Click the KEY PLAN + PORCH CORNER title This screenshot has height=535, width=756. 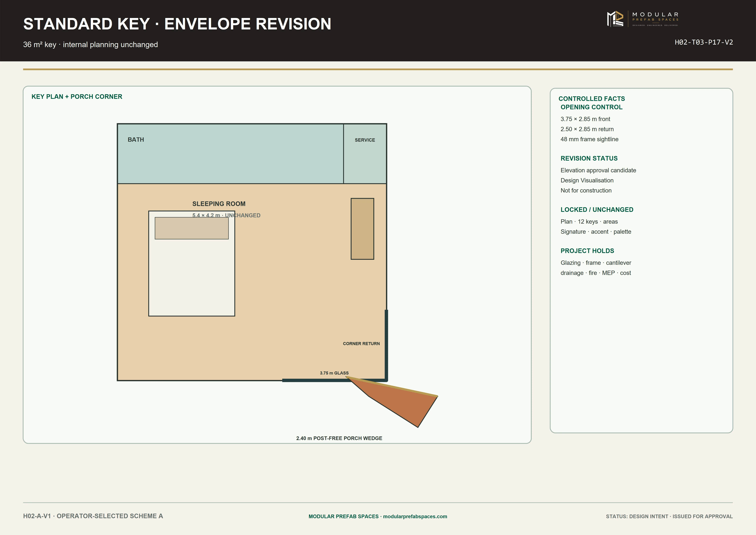(77, 97)
